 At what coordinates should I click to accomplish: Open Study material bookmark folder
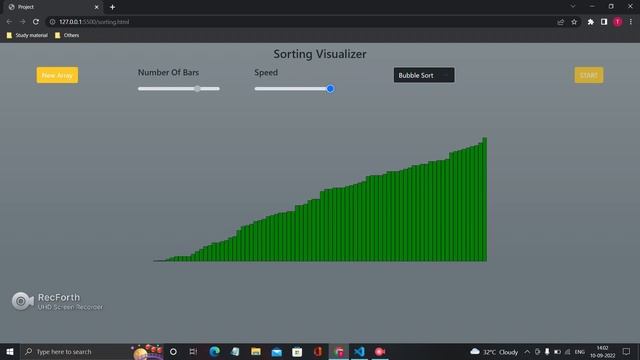click(27, 35)
